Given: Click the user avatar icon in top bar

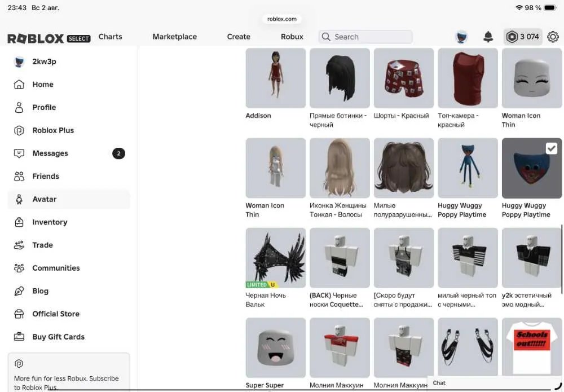Looking at the screenshot, I should click(x=461, y=37).
